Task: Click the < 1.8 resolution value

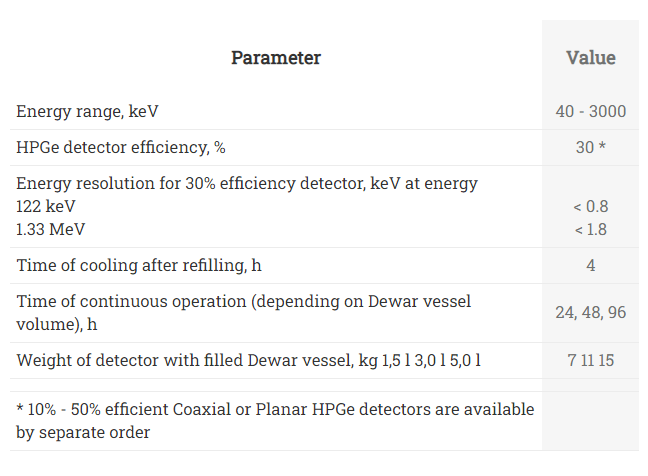Action: 591,229
